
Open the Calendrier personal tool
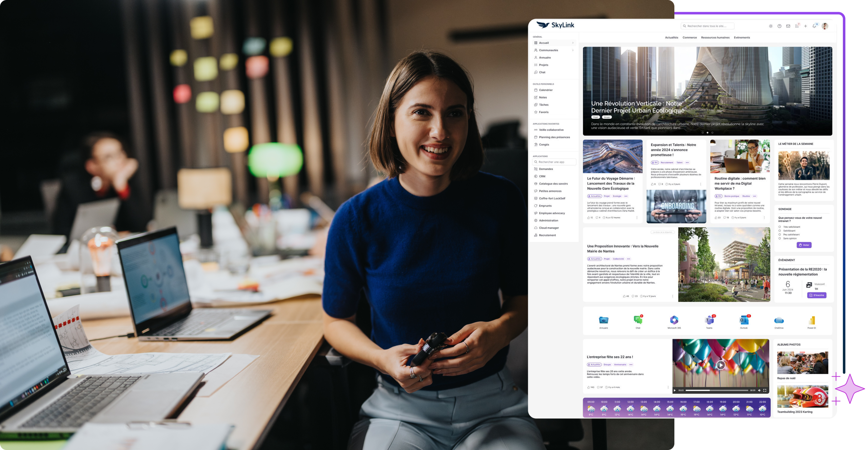pyautogui.click(x=545, y=90)
